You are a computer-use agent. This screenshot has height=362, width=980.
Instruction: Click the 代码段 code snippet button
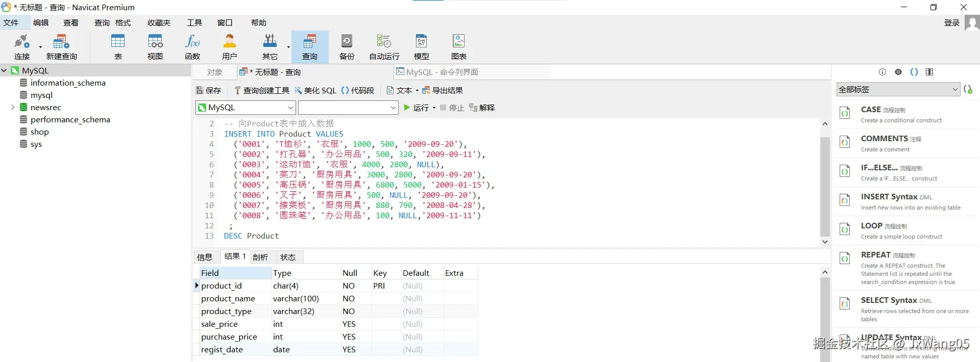click(x=358, y=90)
